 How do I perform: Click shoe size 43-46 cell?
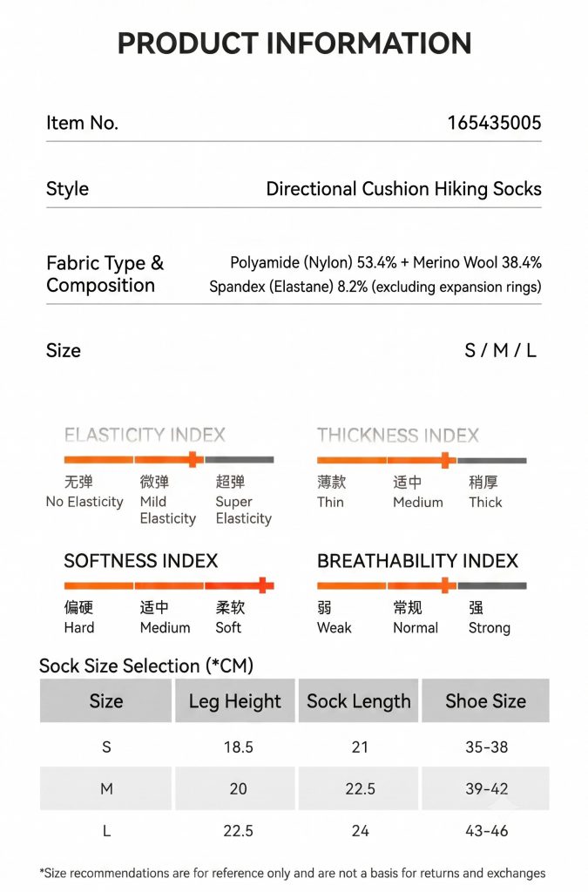pos(486,830)
